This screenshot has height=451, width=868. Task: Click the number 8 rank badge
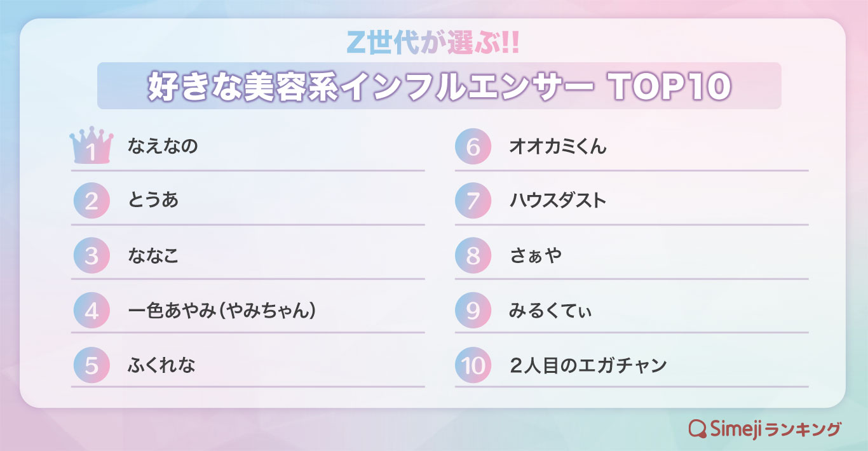[473, 256]
